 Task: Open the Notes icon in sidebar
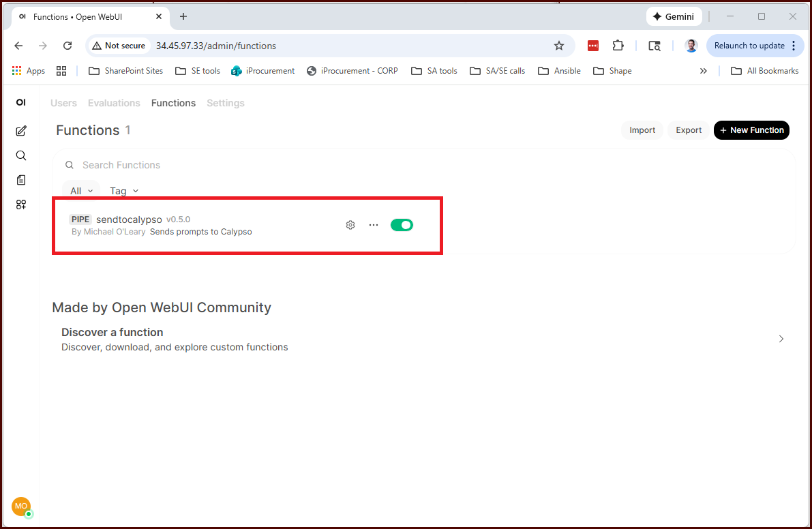(x=21, y=180)
